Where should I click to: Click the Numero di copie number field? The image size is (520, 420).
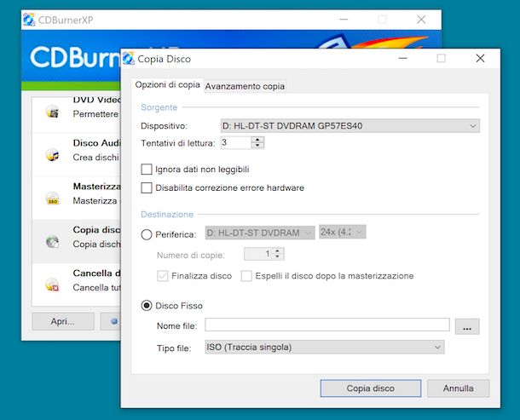(258, 254)
